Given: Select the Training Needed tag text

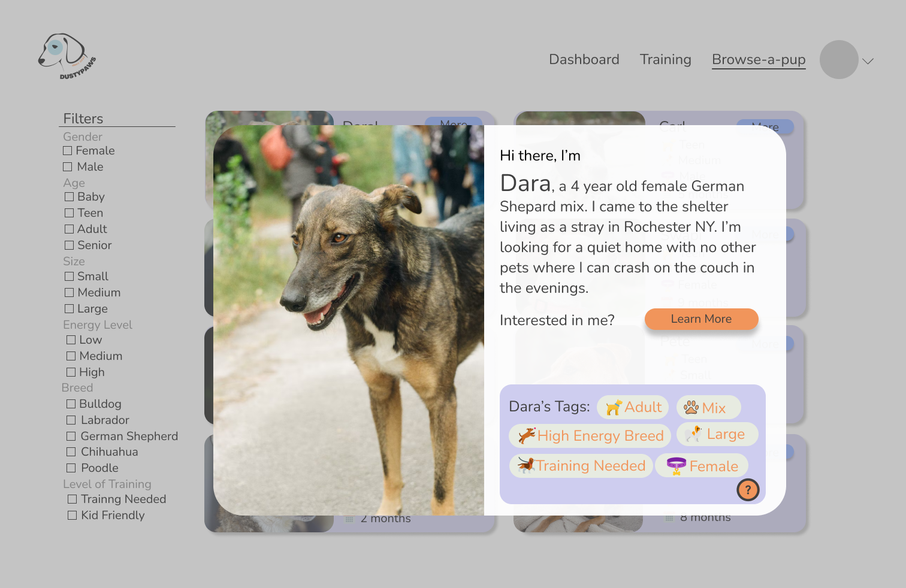Looking at the screenshot, I should [591, 466].
